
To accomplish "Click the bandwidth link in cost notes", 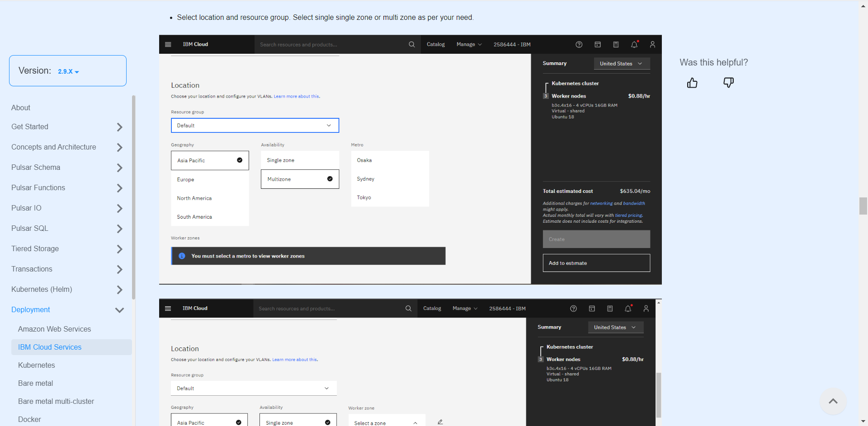I will [x=634, y=203].
